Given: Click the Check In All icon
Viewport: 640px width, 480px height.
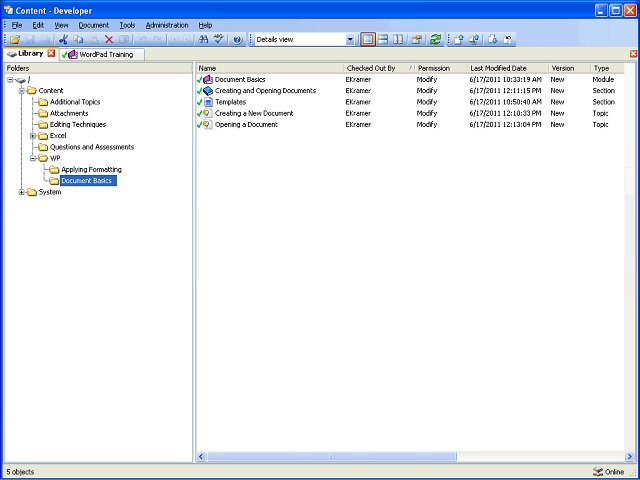Looking at the screenshot, I should coord(474,40).
